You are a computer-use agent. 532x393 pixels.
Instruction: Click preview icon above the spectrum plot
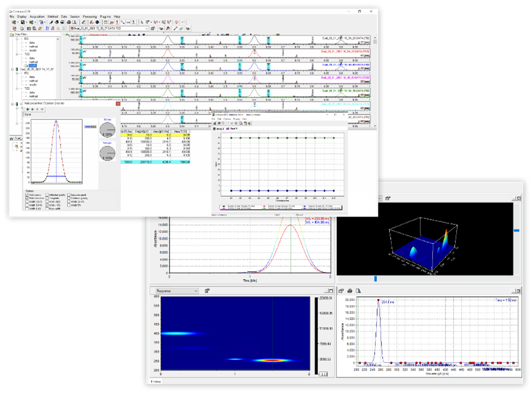click(x=358, y=291)
